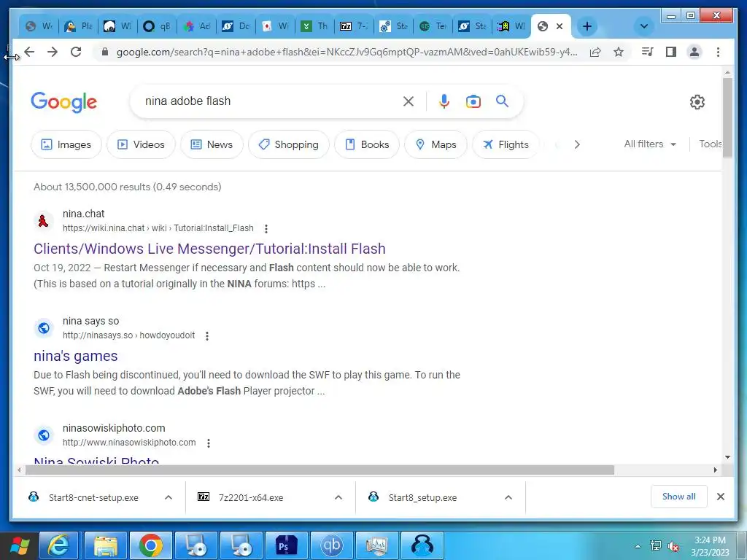This screenshot has height=560, width=747.
Task: Open the muted volume tray icon
Action: coord(673,545)
